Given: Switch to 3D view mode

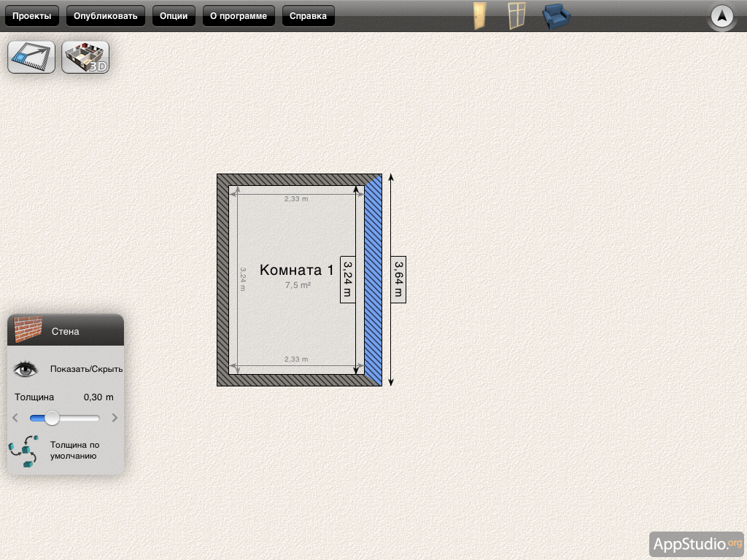Looking at the screenshot, I should click(x=85, y=57).
